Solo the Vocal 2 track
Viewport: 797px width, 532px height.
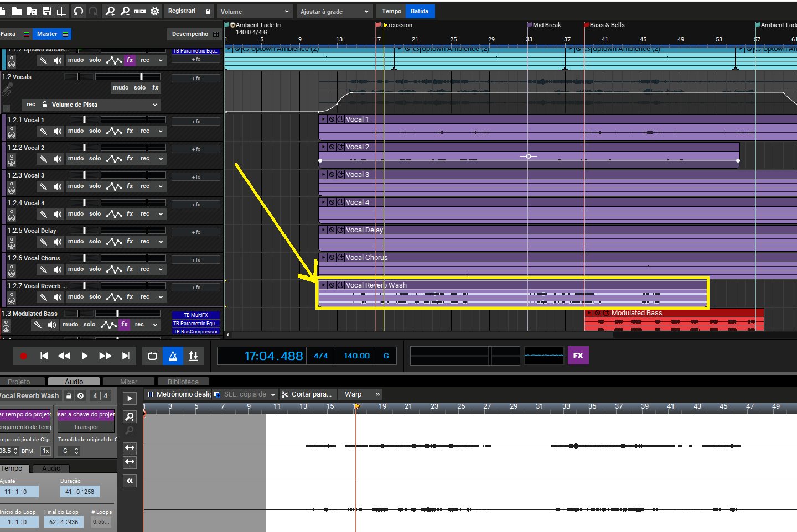[x=95, y=159]
